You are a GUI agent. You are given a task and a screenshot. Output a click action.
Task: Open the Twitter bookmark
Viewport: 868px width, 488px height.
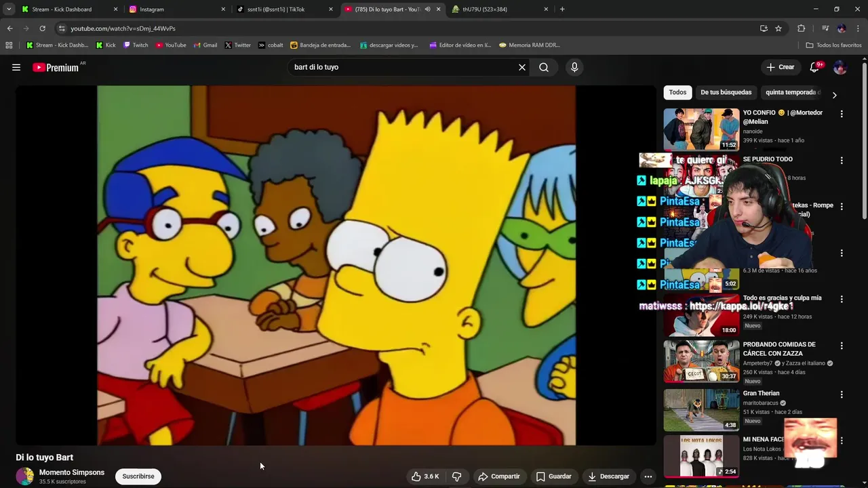click(238, 45)
